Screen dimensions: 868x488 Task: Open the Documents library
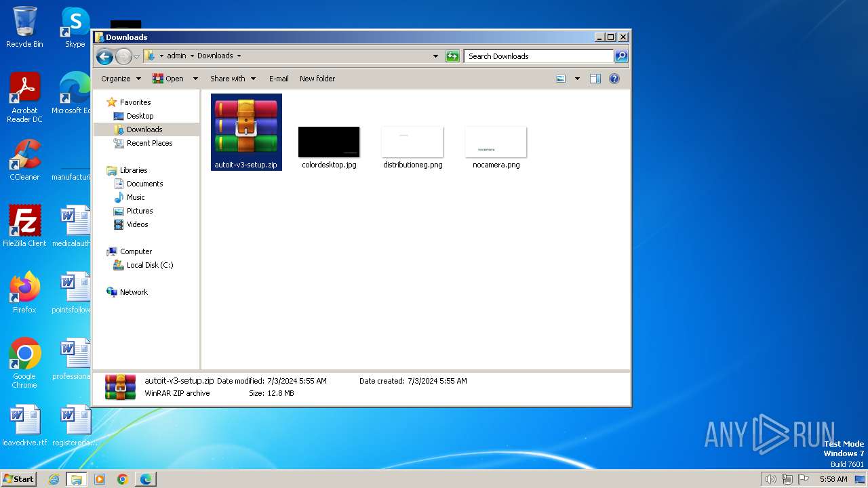click(144, 184)
